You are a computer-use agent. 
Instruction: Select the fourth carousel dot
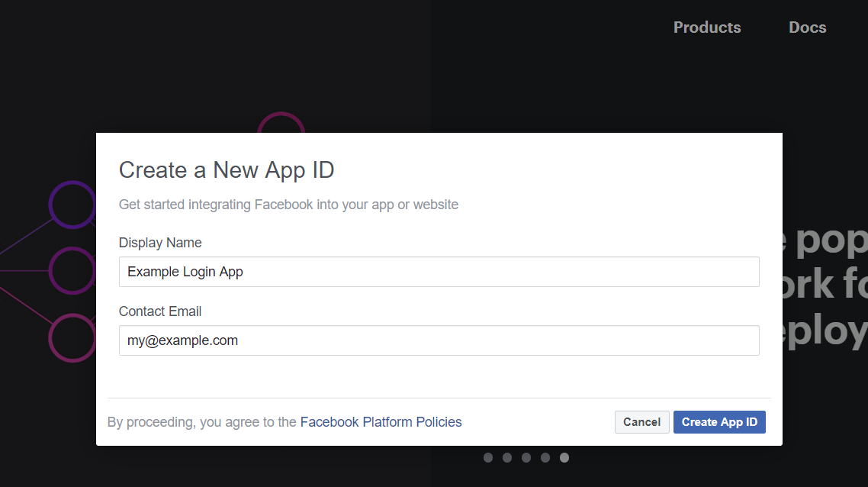coord(545,458)
